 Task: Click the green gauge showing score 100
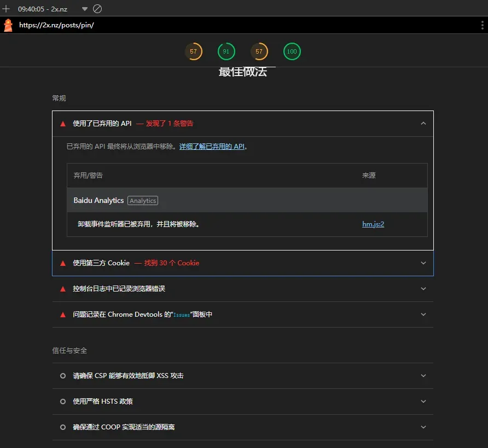[292, 51]
